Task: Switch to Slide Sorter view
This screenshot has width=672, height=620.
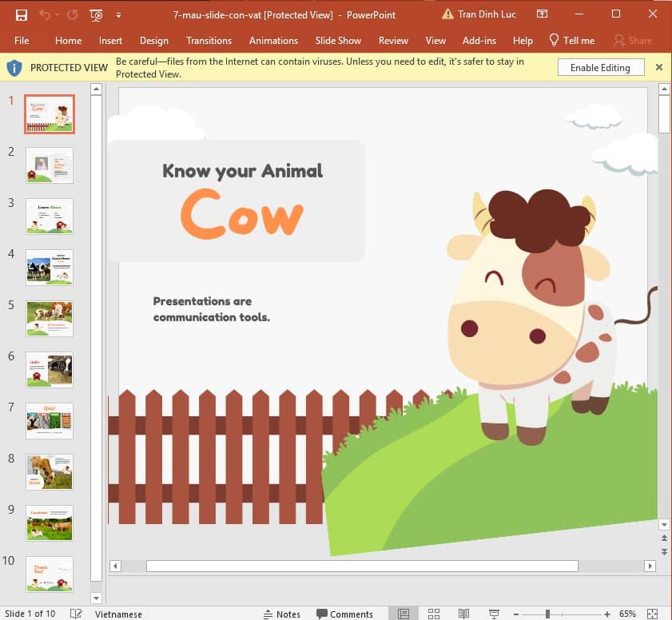Action: [434, 614]
